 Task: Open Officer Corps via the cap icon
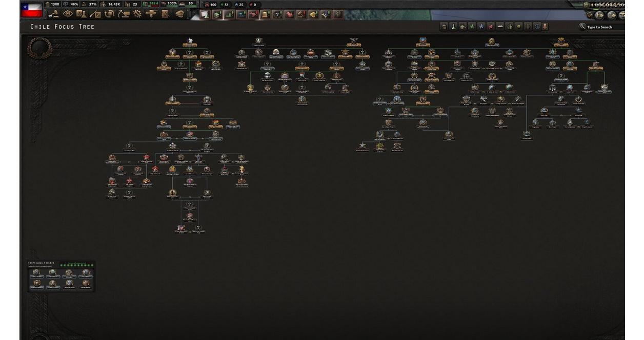[x=179, y=14]
